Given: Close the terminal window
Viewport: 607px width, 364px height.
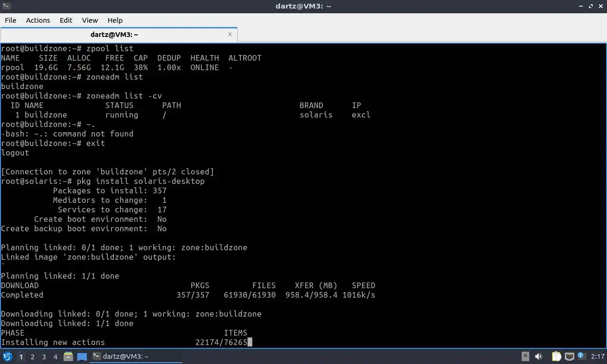Looking at the screenshot, I should tap(600, 6).
